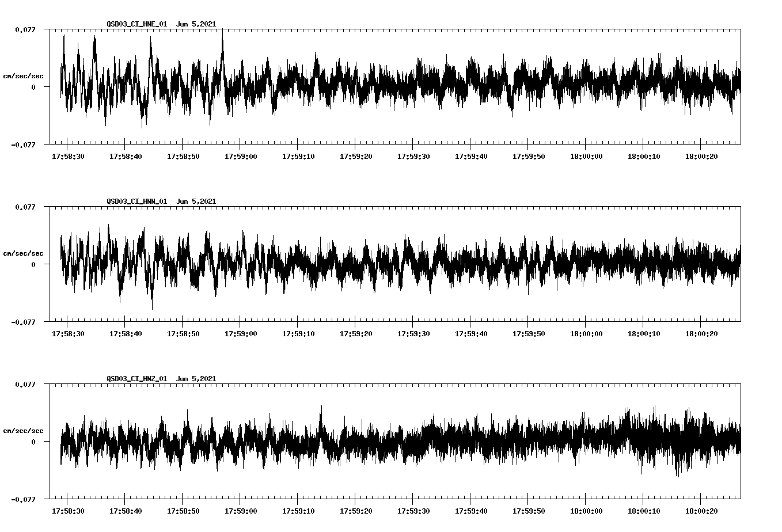
Task: Click the 17:59:00 time label under HNZ plot
Action: [x=241, y=511]
